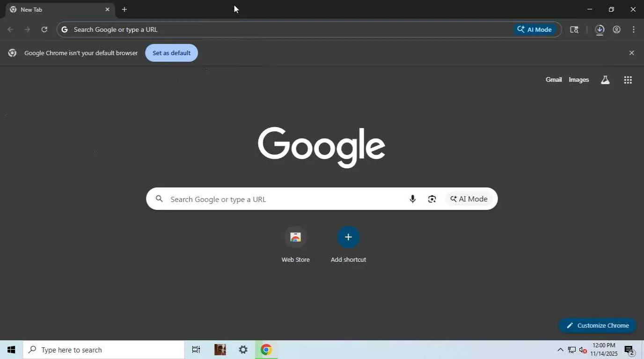Open the Windows Start menu
Image resolution: width=644 pixels, height=359 pixels.
coord(11,350)
